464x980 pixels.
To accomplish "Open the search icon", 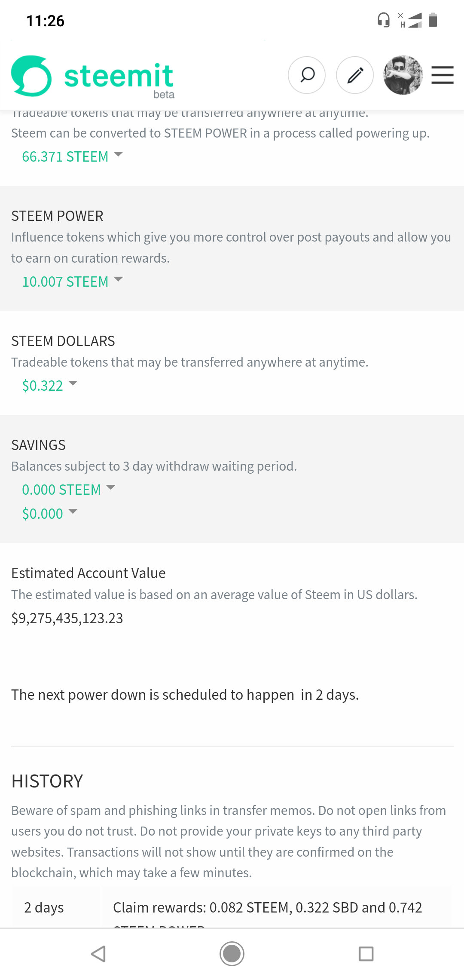I will 307,75.
